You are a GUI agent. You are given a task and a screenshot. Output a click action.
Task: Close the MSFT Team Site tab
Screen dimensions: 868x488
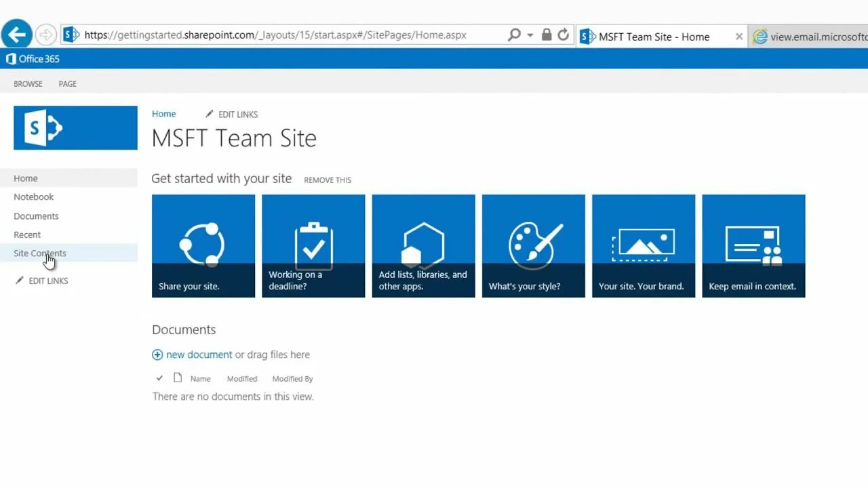tap(739, 37)
